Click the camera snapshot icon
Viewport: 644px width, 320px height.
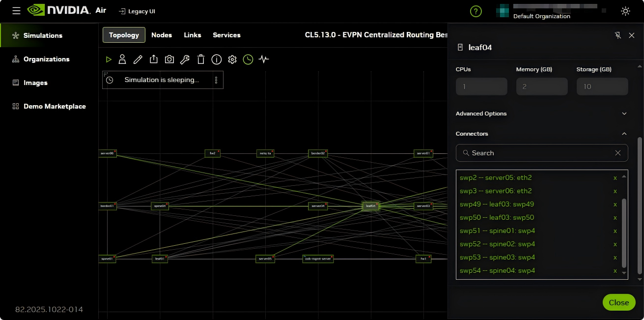coord(169,59)
